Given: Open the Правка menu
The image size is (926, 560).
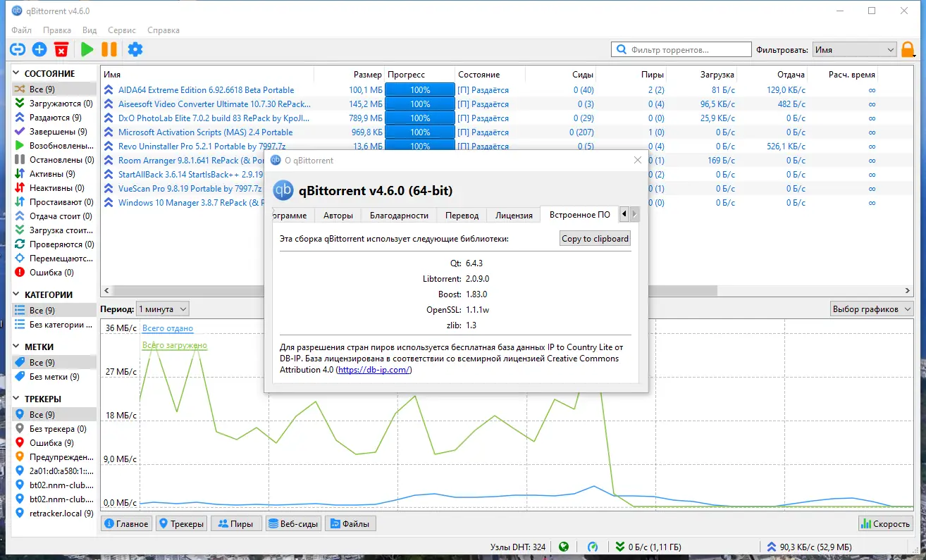Looking at the screenshot, I should (x=57, y=30).
